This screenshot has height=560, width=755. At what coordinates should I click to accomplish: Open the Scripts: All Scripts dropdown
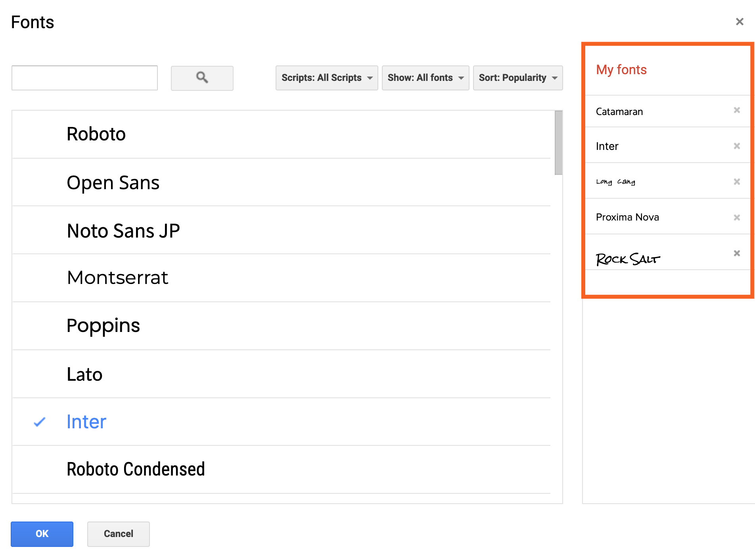pos(327,78)
